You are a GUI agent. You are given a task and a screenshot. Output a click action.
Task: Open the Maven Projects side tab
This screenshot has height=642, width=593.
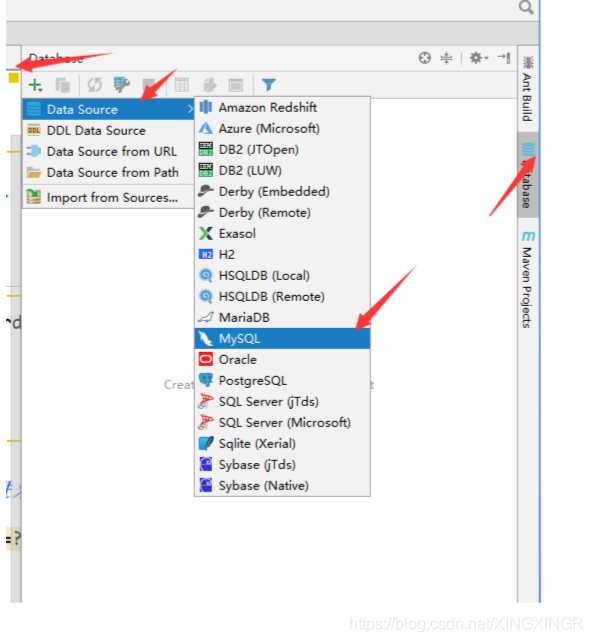tap(527, 280)
